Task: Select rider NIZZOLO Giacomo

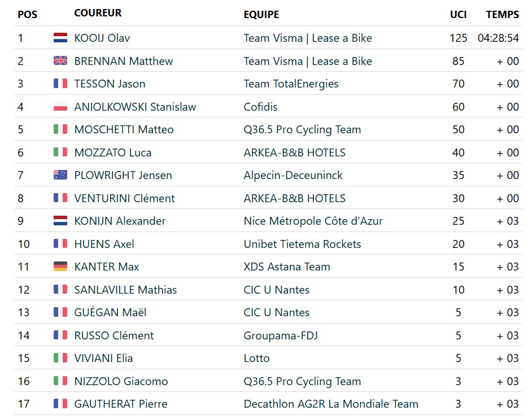Action: 121,381
